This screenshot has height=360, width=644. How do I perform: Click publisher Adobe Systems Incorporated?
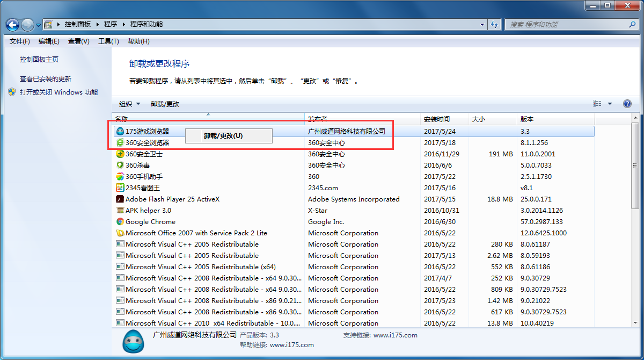(354, 199)
